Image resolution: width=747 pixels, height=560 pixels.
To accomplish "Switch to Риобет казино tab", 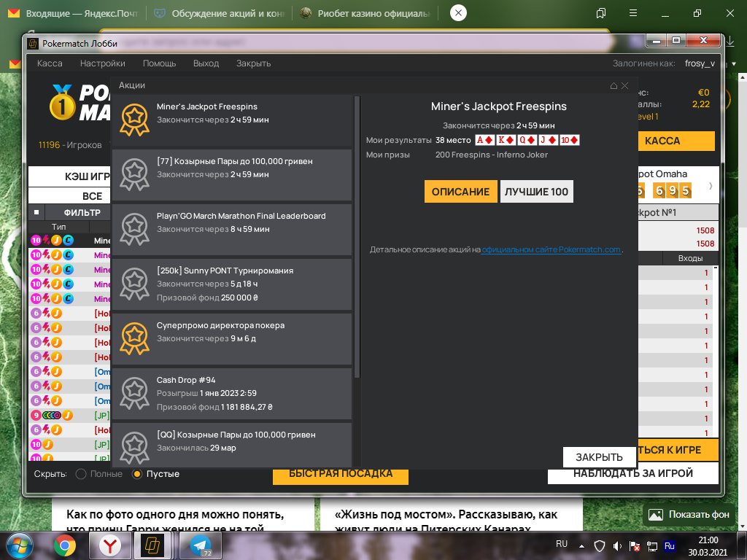I will point(365,13).
